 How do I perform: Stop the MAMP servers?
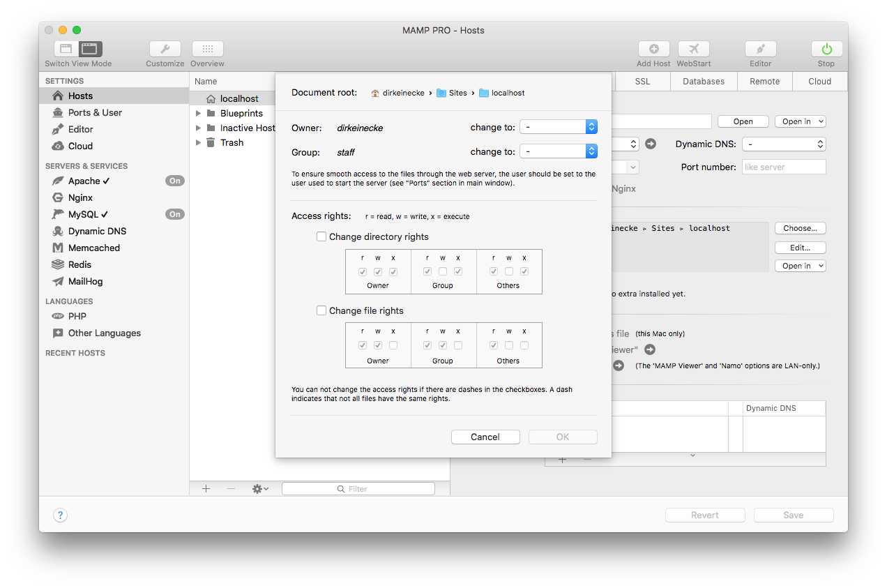coord(826,49)
